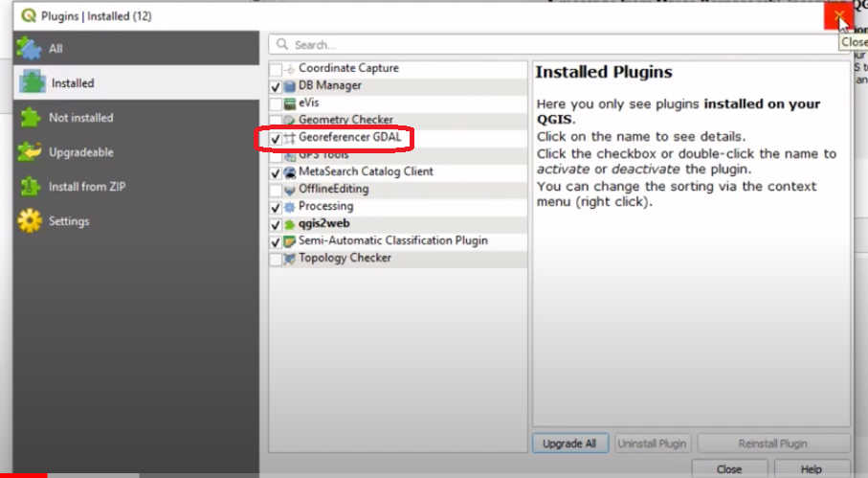Click the Processing gear icon

pos(290,207)
